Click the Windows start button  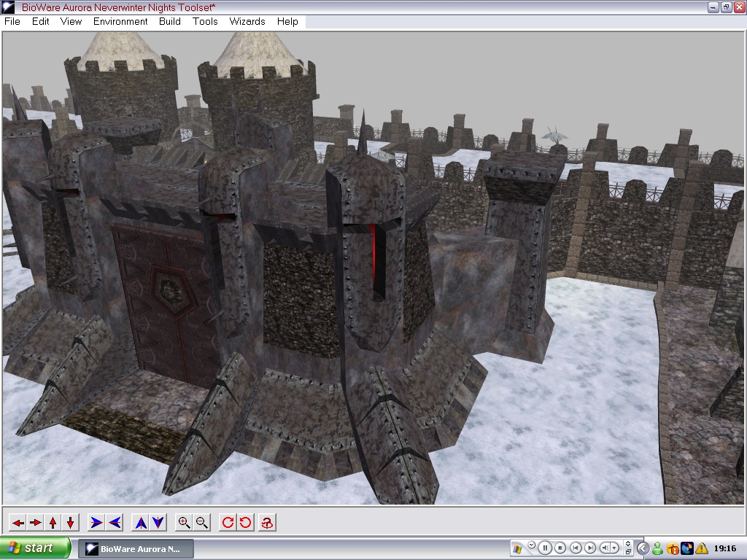click(35, 548)
